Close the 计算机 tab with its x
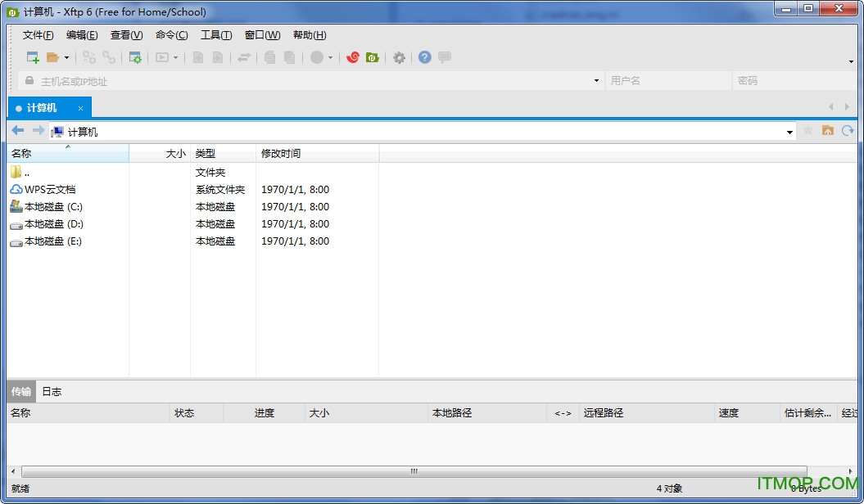Image resolution: width=864 pixels, height=504 pixels. pos(80,108)
